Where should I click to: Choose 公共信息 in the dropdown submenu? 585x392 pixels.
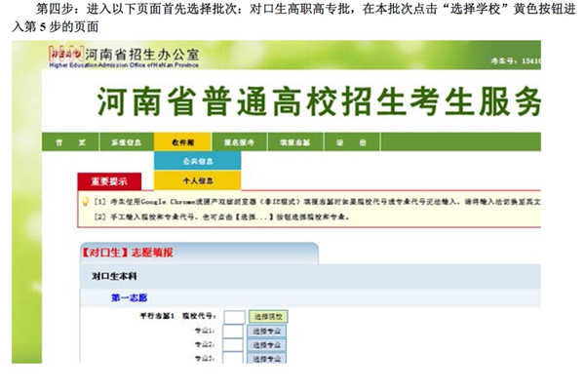[x=197, y=161]
